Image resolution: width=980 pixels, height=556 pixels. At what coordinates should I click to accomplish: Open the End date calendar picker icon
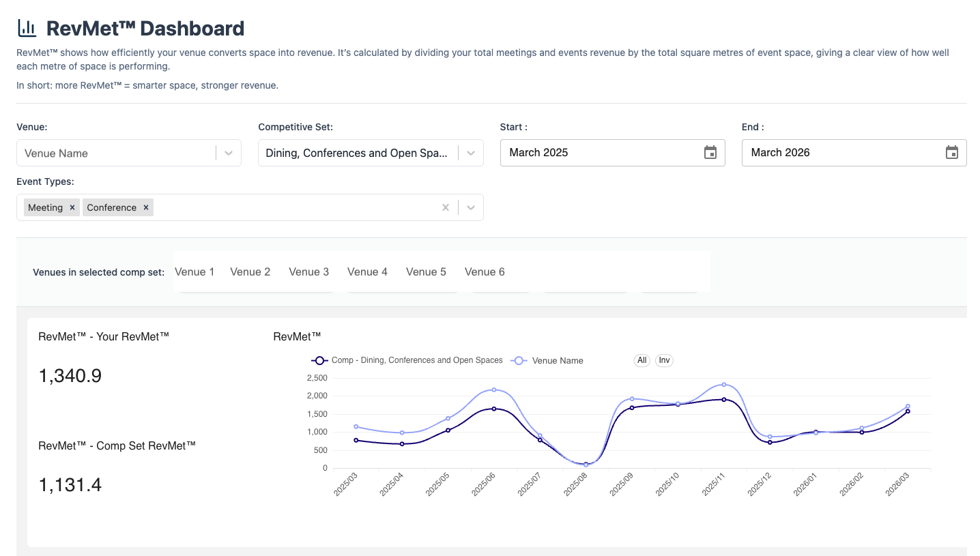(x=951, y=153)
